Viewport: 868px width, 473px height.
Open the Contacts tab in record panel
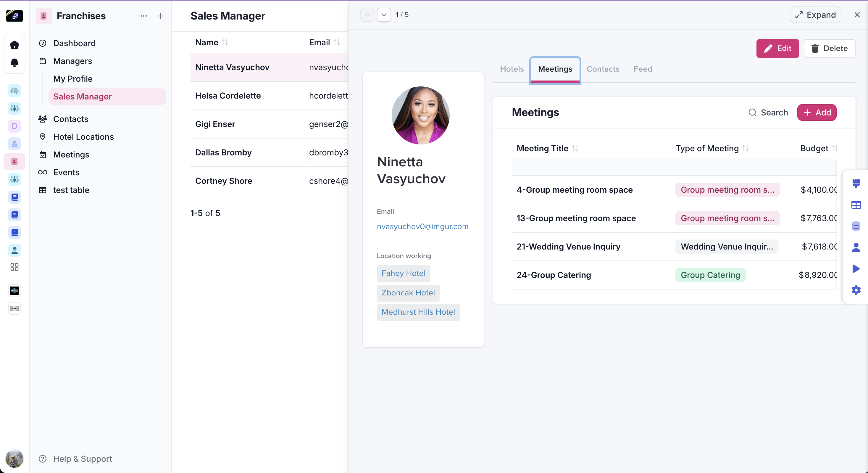pos(602,69)
